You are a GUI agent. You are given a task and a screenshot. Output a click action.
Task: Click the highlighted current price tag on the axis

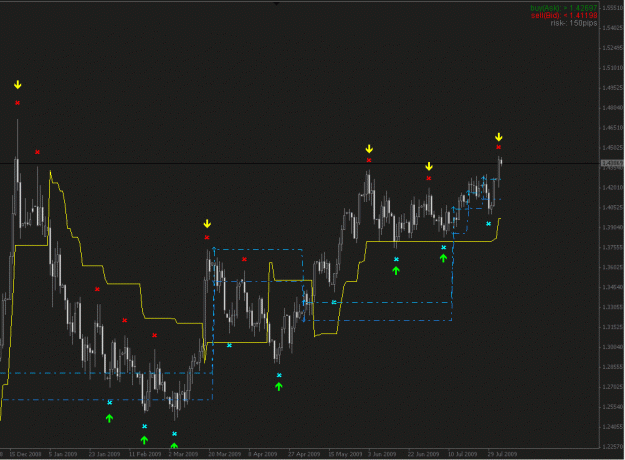tap(612, 163)
